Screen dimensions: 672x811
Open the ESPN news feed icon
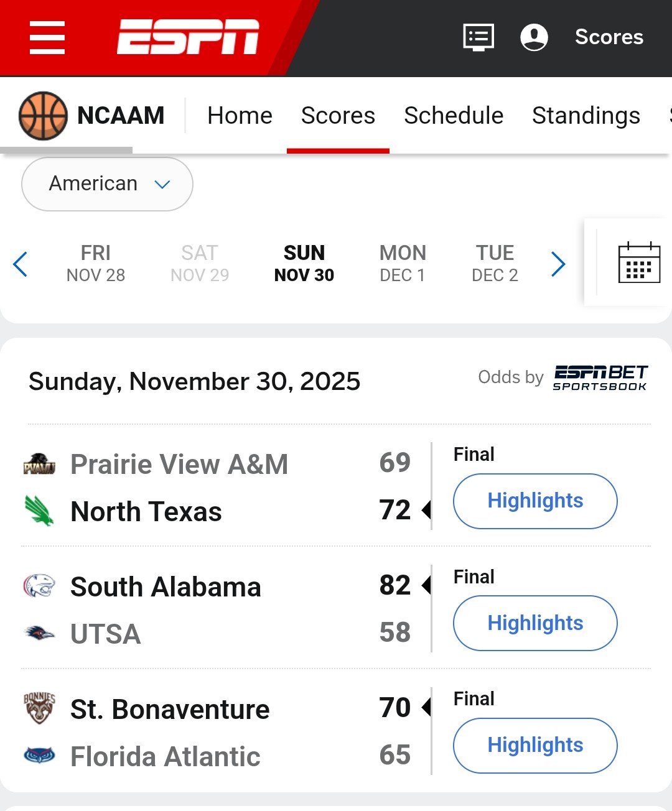click(478, 37)
